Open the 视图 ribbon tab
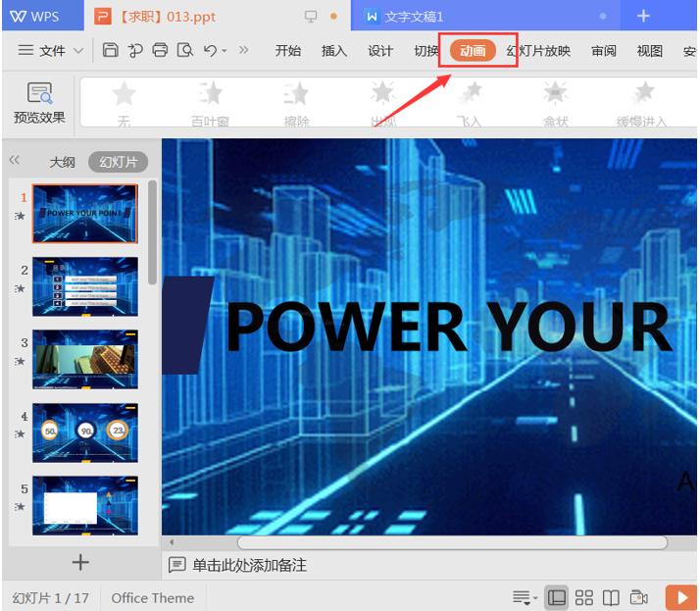This screenshot has height=611, width=700. pyautogui.click(x=650, y=51)
